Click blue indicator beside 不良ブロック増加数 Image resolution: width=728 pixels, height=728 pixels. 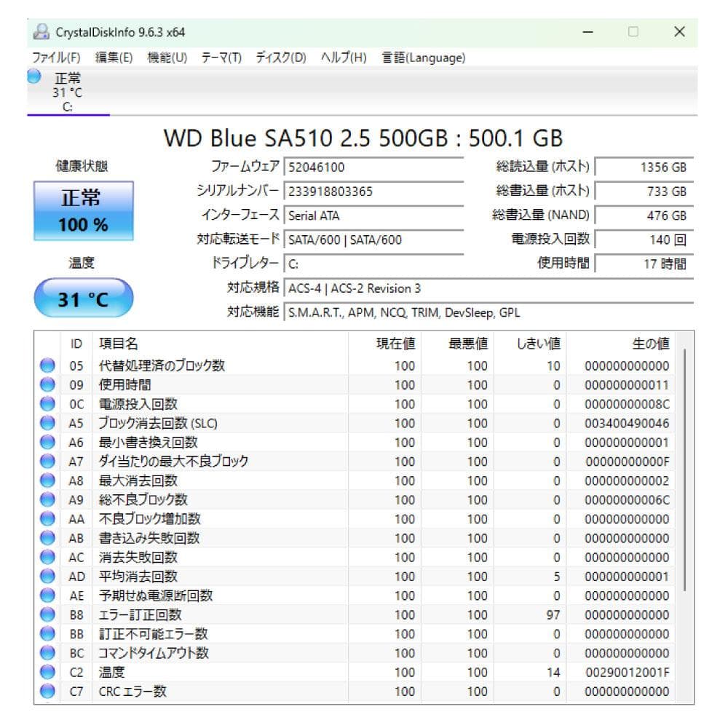tap(49, 519)
